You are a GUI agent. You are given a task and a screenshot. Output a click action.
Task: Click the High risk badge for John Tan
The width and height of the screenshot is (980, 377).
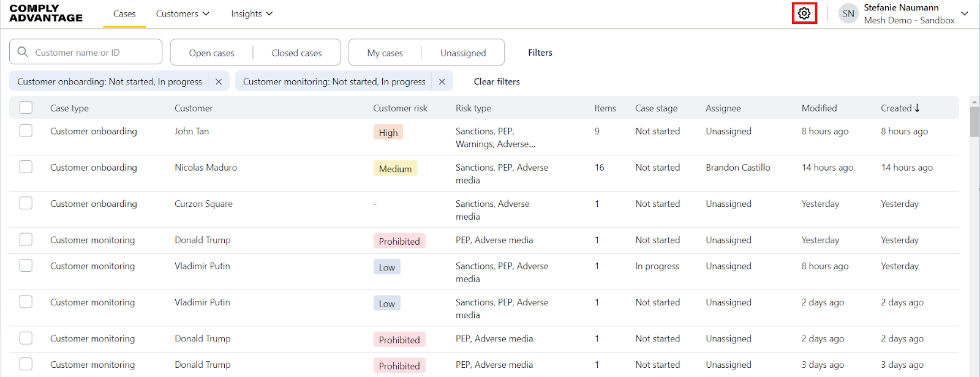[x=388, y=132]
